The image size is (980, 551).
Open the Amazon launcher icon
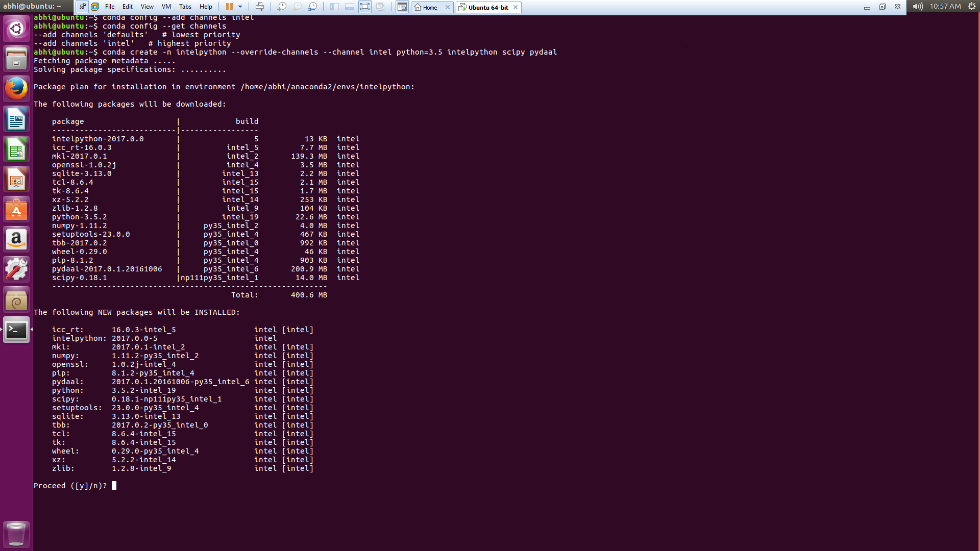[16, 240]
